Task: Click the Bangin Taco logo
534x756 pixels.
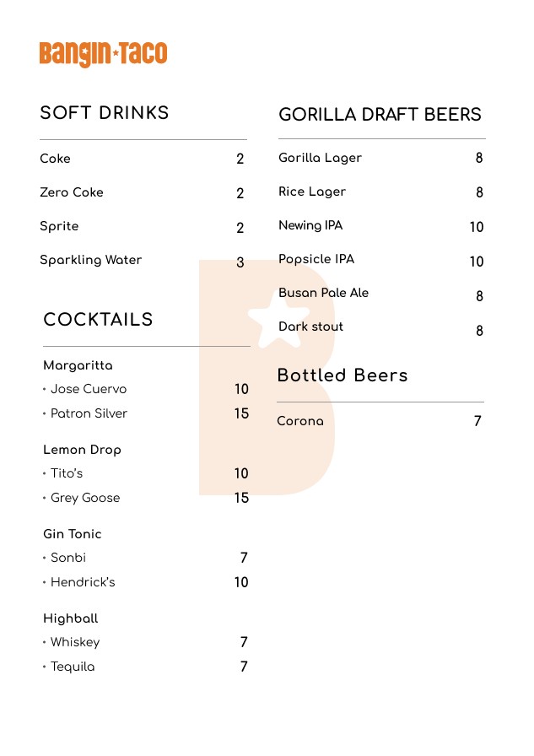Action: [x=103, y=54]
